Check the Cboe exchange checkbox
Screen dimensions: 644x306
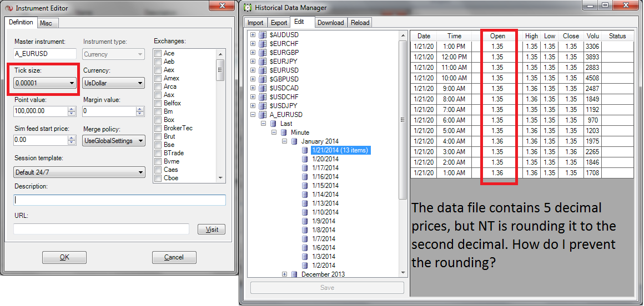pos(158,178)
